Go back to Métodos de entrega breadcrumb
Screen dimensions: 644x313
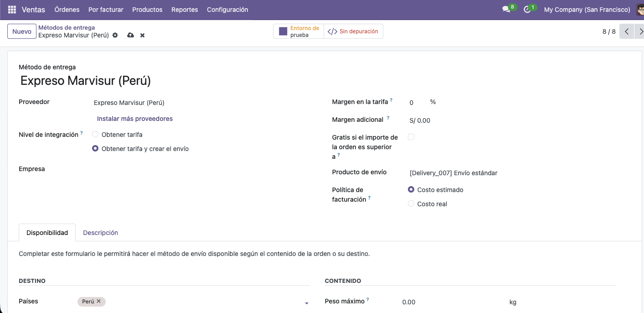pyautogui.click(x=67, y=27)
